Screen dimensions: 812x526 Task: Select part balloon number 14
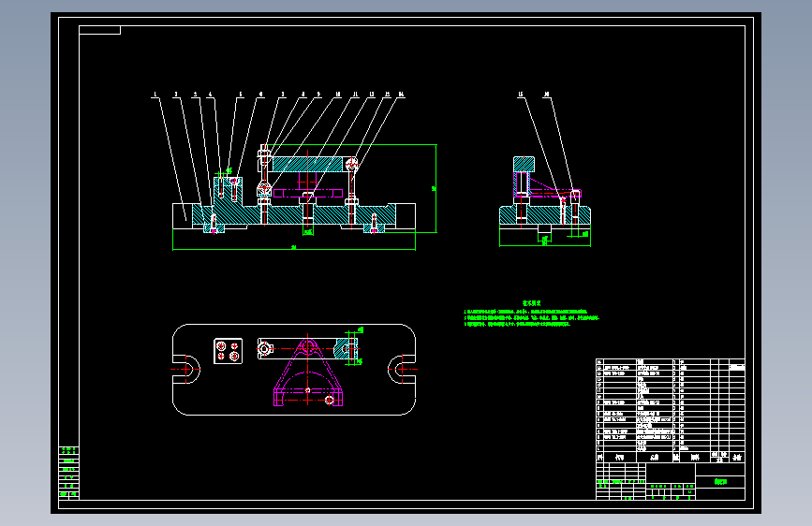401,95
